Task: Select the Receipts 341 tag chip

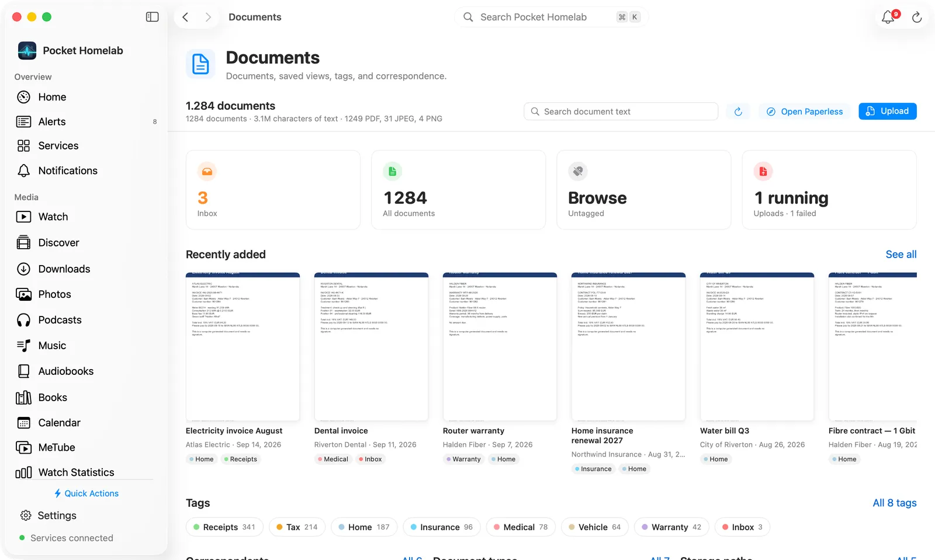Action: coord(224,527)
